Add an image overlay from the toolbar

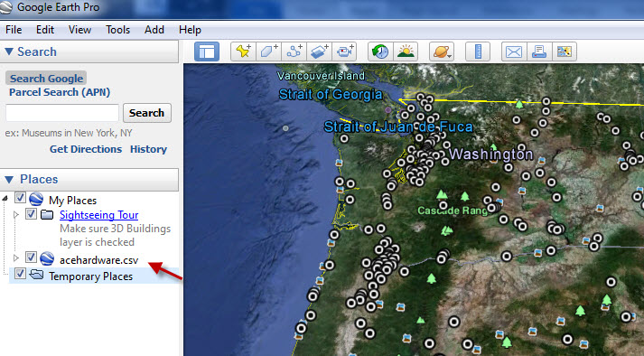click(319, 52)
